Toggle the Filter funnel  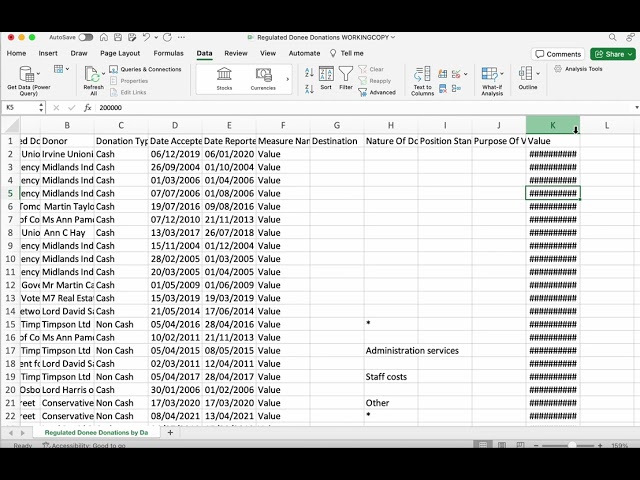[346, 78]
